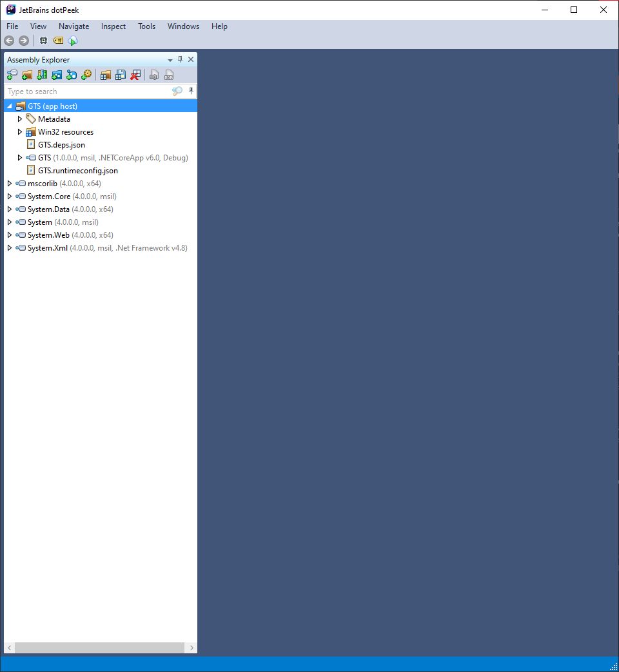Click the GTS.deps.json document icon
Image resolution: width=619 pixels, height=672 pixels.
31,144
